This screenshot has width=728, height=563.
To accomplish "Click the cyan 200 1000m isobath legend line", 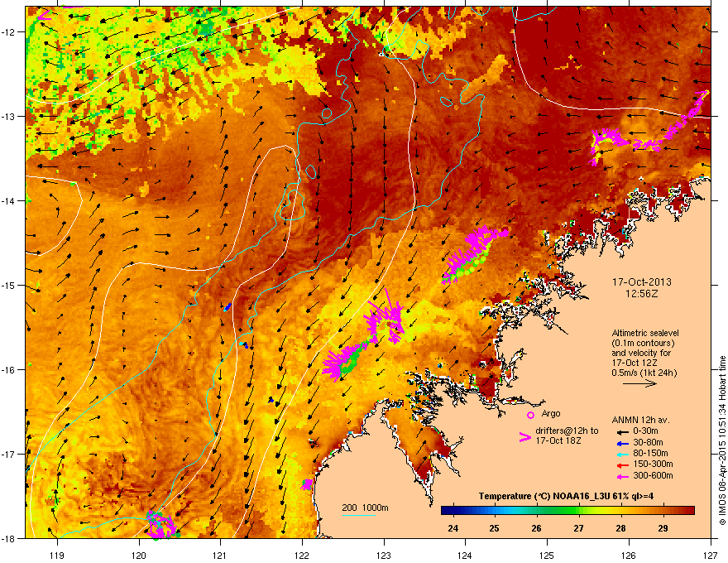I will [x=359, y=515].
